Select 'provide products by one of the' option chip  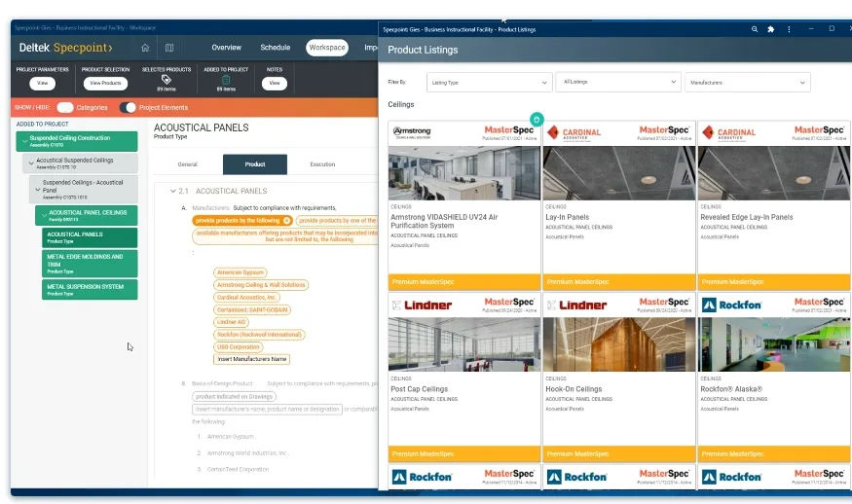[337, 221]
